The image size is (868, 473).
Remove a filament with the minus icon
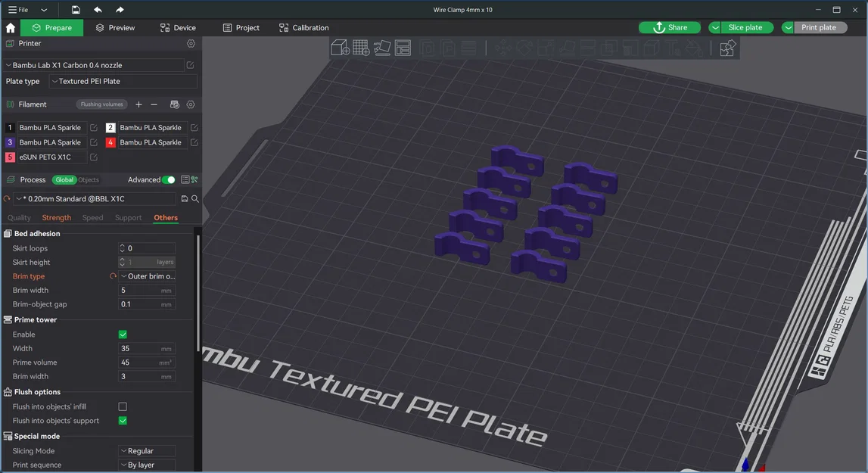pyautogui.click(x=154, y=104)
